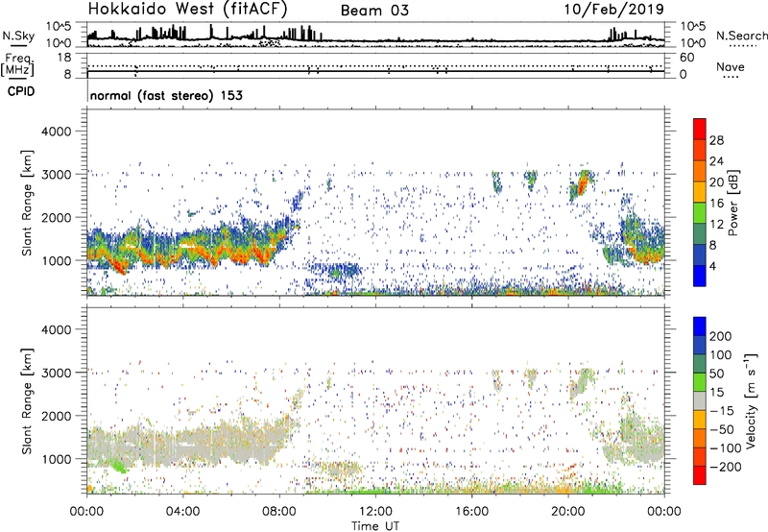
Task: Click the 1000 tick of the power panel
Action: (56, 260)
